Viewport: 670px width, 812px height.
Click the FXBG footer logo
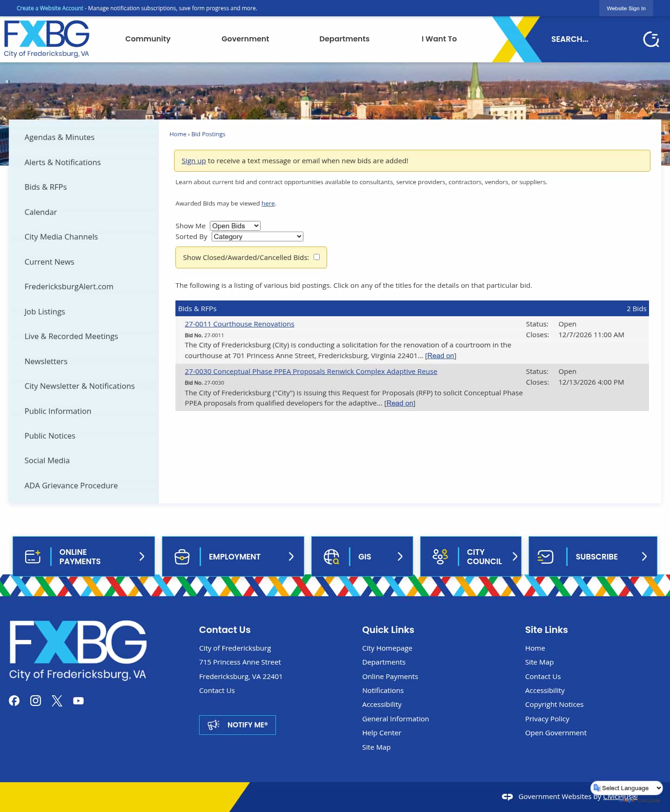point(78,650)
